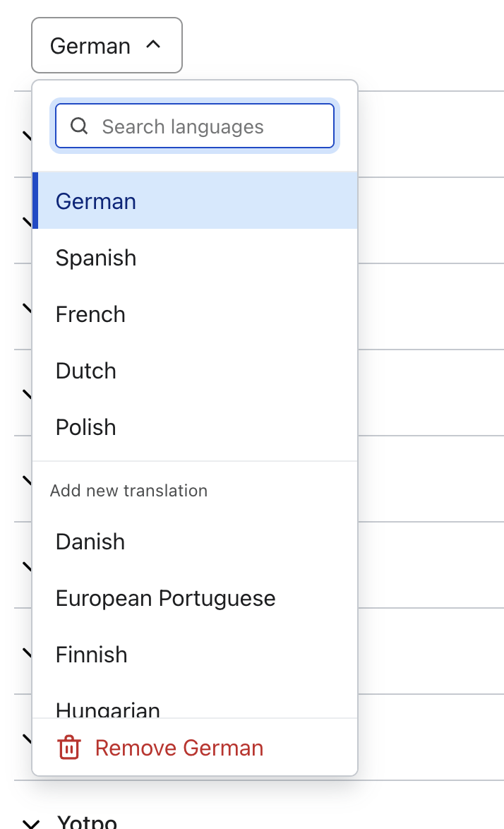Add Danish as a new translation
Viewport: 504px width, 829px height.
tap(90, 542)
